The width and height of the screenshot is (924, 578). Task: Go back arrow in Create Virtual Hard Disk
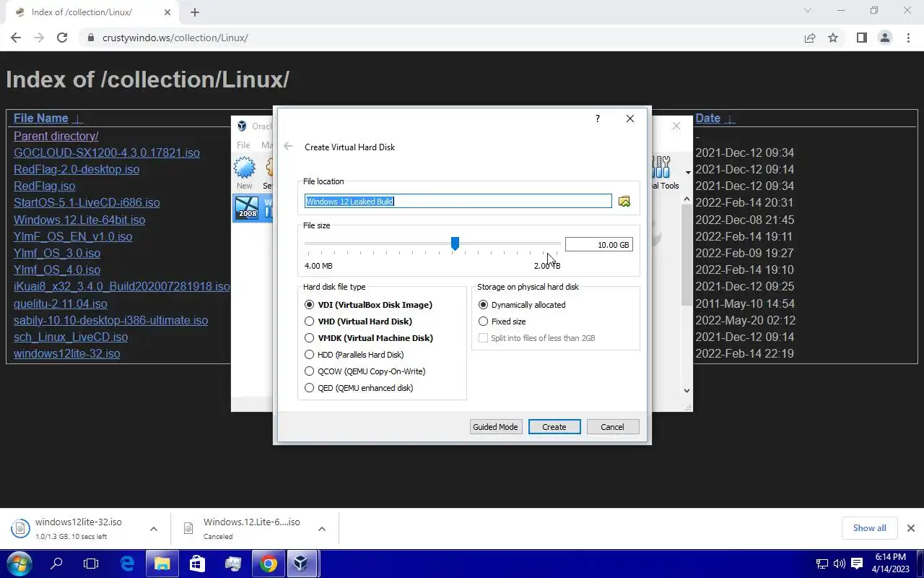click(289, 147)
